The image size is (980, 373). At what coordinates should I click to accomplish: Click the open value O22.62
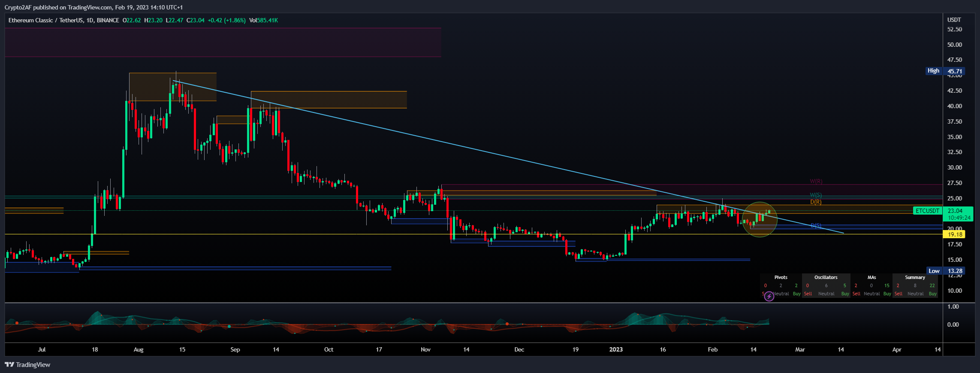coord(132,20)
